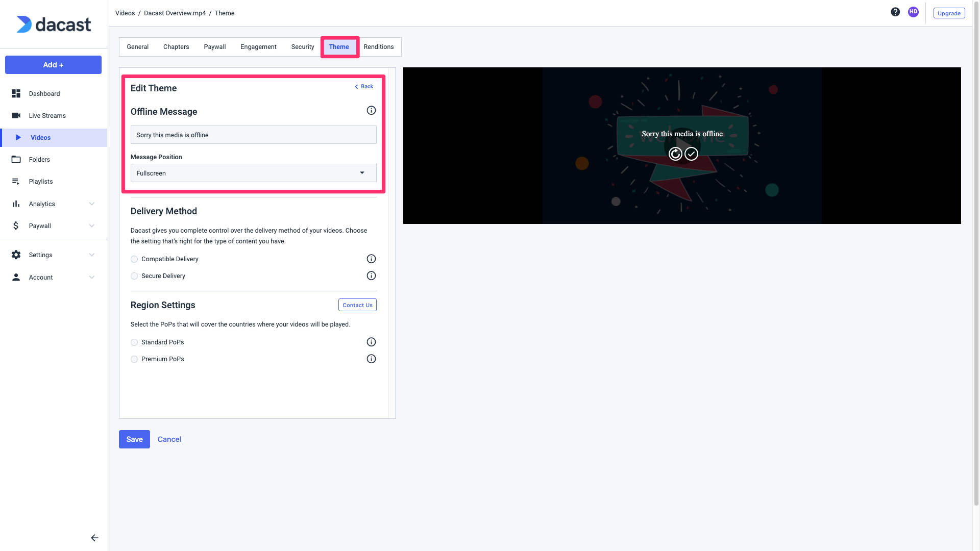
Task: Click the Folders sidebar icon
Action: 16,159
